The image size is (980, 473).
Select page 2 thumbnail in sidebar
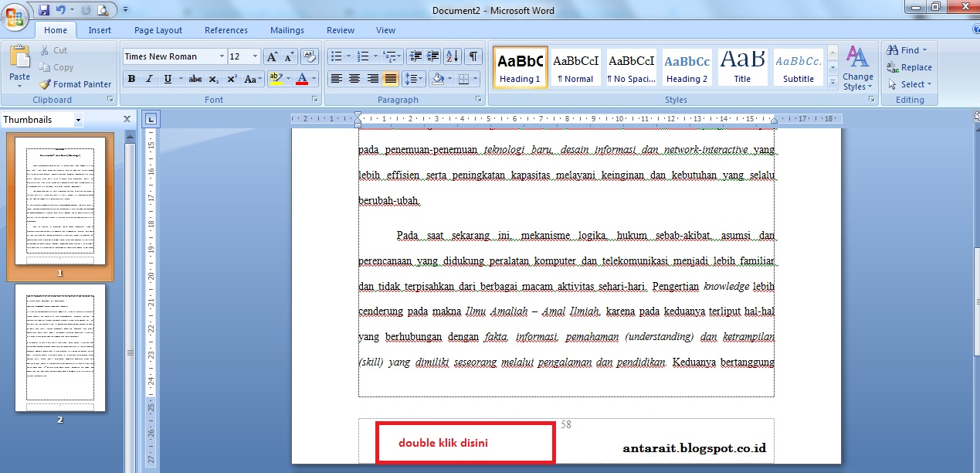pyautogui.click(x=60, y=348)
